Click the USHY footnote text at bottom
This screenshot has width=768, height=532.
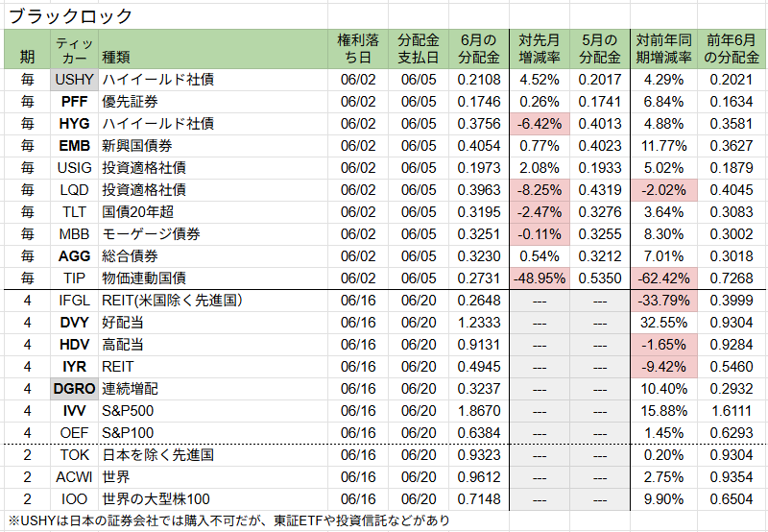point(230,520)
